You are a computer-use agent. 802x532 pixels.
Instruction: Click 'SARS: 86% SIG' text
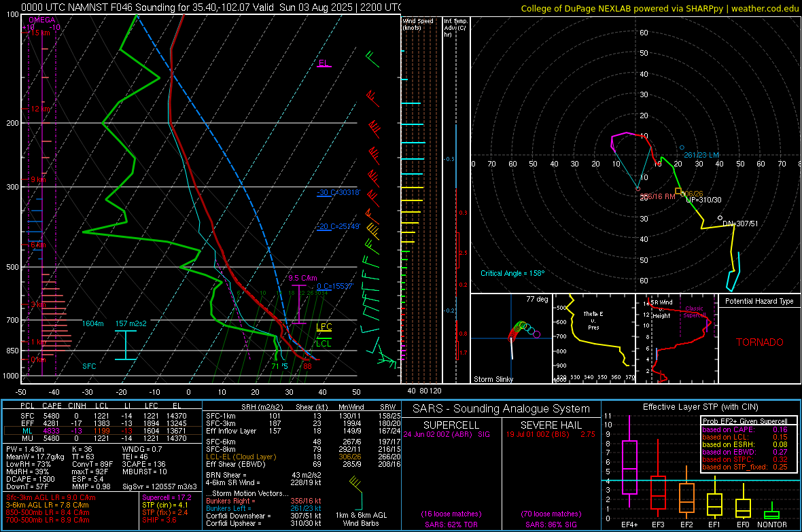[x=551, y=525]
